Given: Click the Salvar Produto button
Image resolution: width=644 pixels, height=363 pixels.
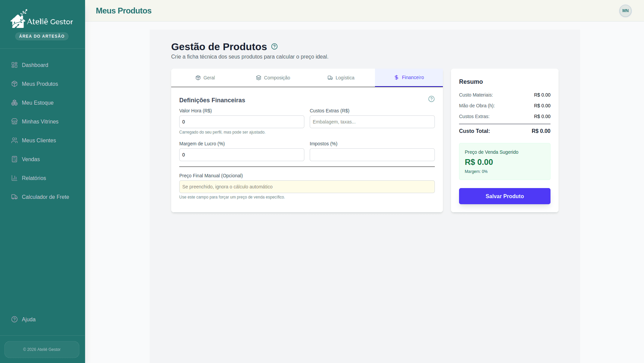Looking at the screenshot, I should pos(504,196).
